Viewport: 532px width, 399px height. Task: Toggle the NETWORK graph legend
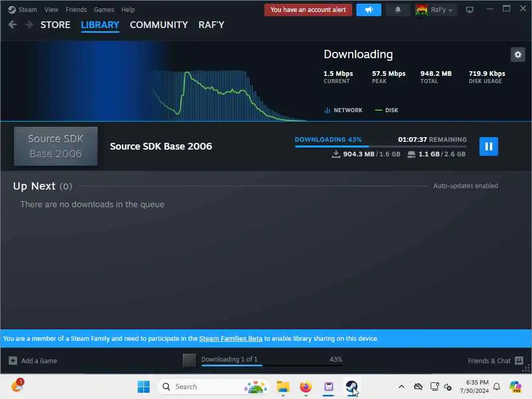pyautogui.click(x=343, y=110)
